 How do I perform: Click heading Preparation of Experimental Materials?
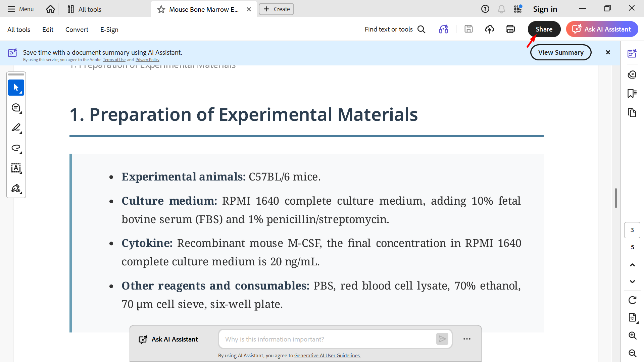[244, 114]
